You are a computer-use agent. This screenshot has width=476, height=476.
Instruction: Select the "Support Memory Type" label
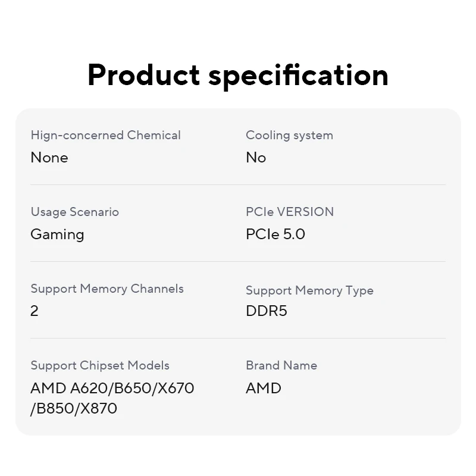[309, 290]
